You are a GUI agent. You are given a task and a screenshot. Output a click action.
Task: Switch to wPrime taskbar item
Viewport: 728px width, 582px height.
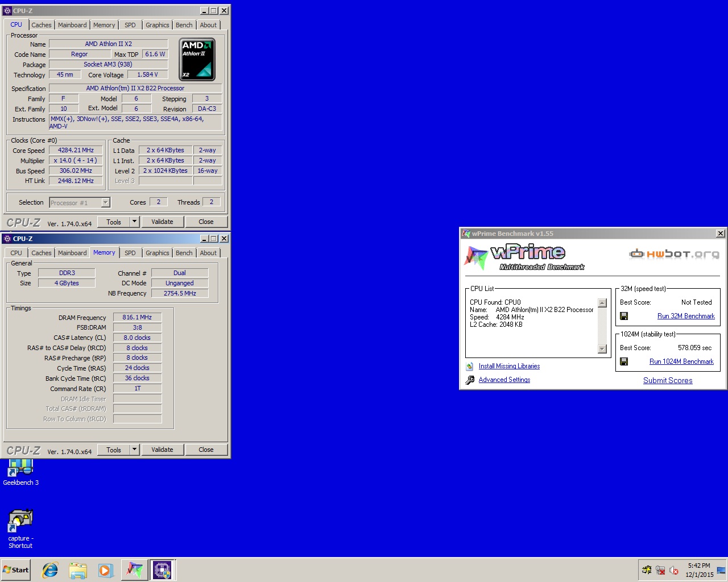point(134,569)
